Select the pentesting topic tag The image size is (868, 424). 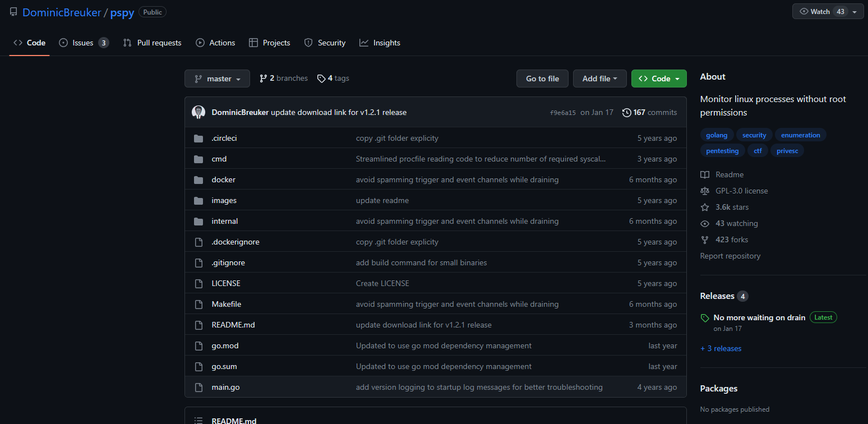pyautogui.click(x=722, y=151)
